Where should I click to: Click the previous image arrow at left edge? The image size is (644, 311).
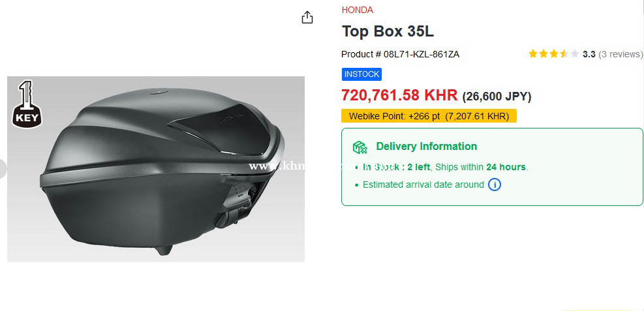[x=3, y=168]
